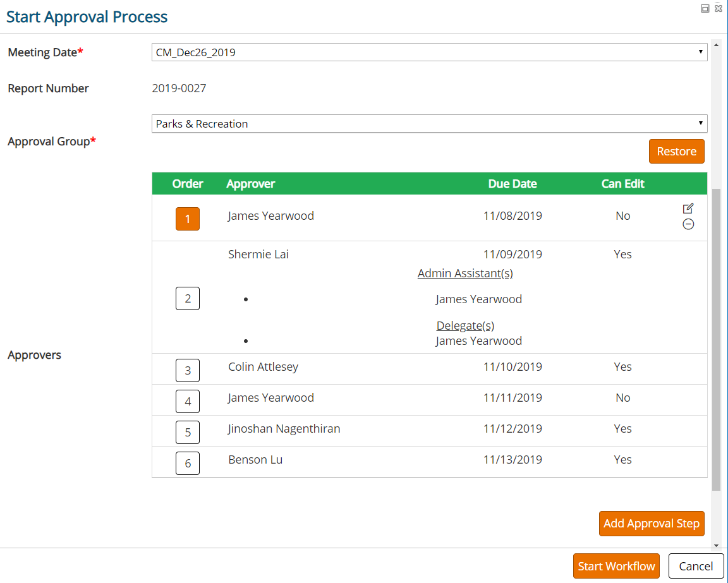Click the scrollbar up arrow
Viewport: 728px width, 583px height.
[717, 45]
